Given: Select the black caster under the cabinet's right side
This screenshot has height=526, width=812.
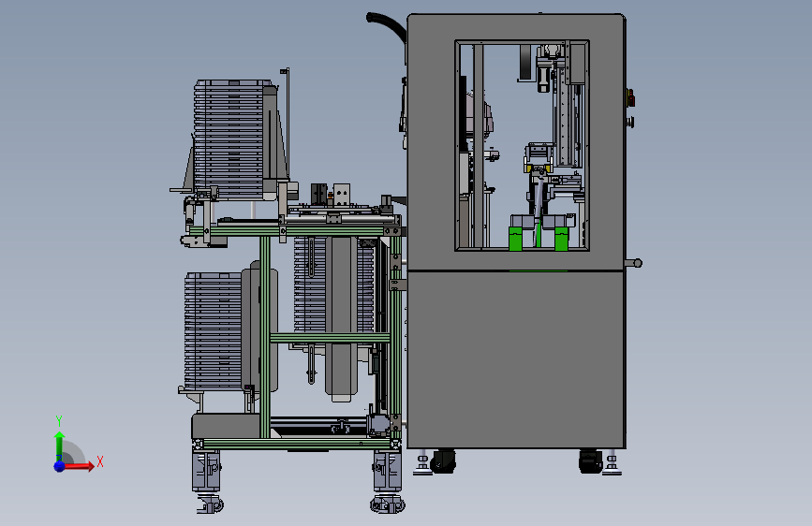Looking at the screenshot, I should (591, 460).
